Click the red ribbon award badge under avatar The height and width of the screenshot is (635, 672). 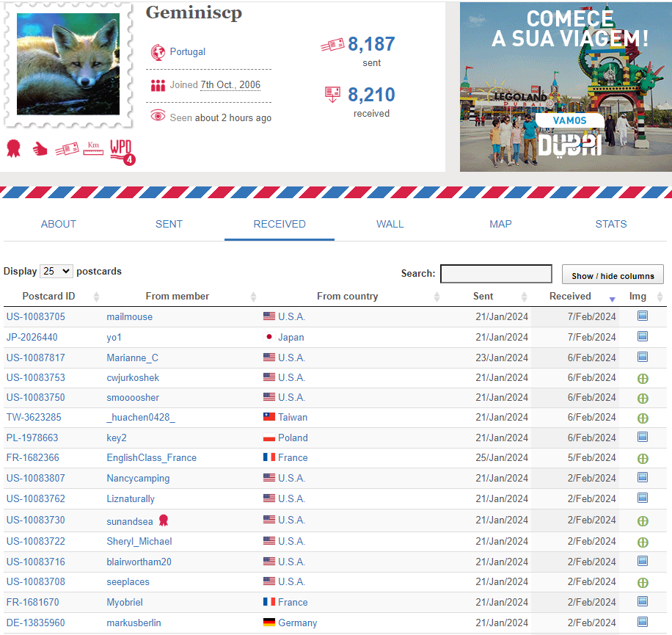12,149
